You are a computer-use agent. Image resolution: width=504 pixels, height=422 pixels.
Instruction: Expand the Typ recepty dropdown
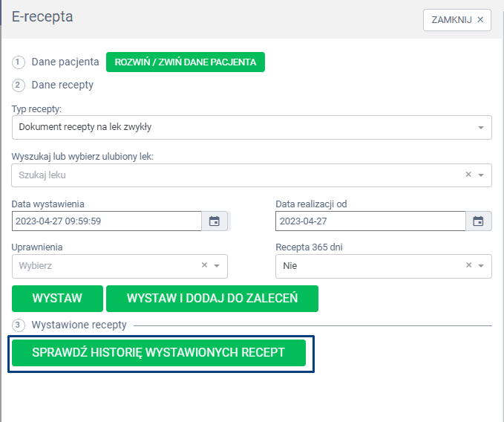pos(481,127)
